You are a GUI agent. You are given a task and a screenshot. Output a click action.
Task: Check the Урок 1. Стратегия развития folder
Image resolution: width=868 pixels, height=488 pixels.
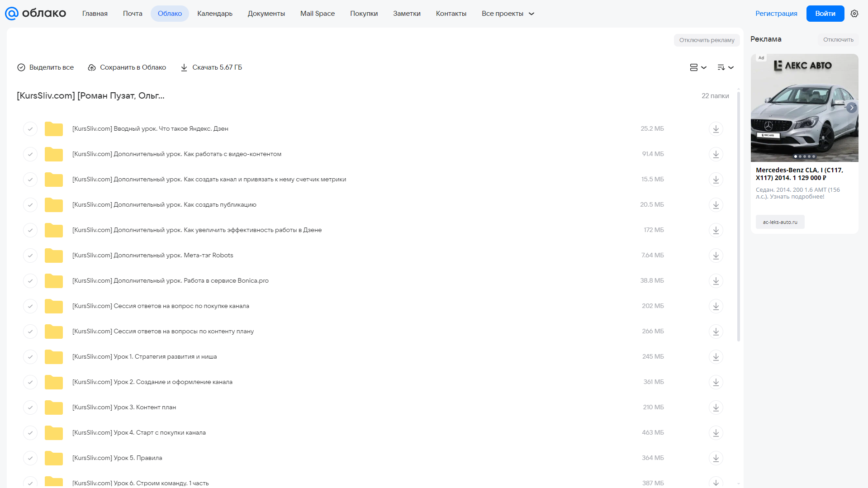click(30, 357)
